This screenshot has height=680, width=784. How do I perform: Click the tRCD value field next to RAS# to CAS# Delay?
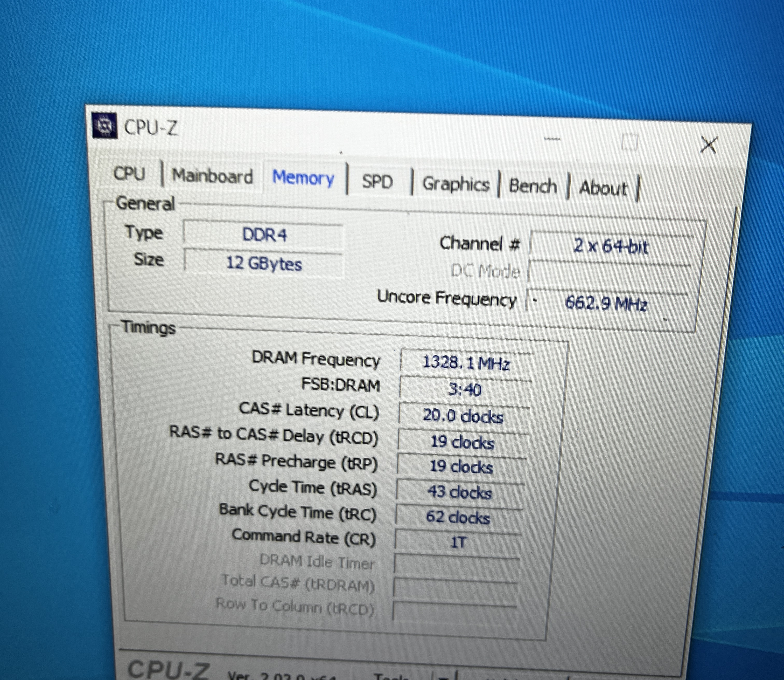(x=463, y=442)
